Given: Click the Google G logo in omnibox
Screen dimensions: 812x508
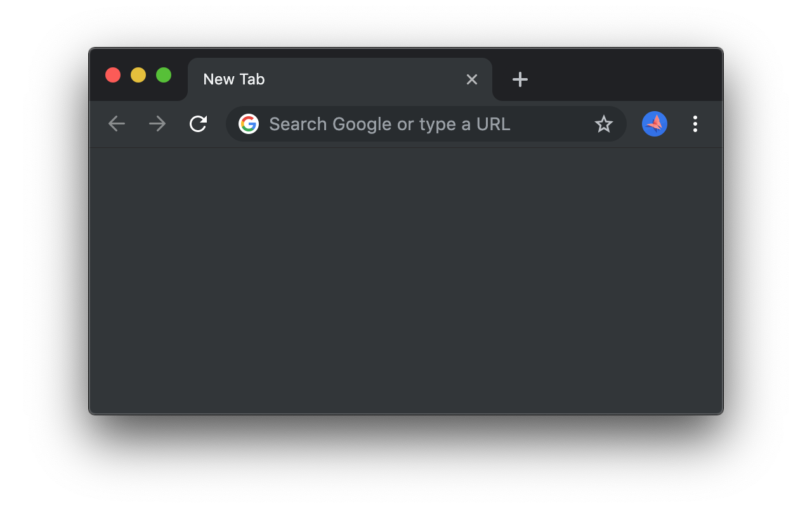Looking at the screenshot, I should coord(249,124).
